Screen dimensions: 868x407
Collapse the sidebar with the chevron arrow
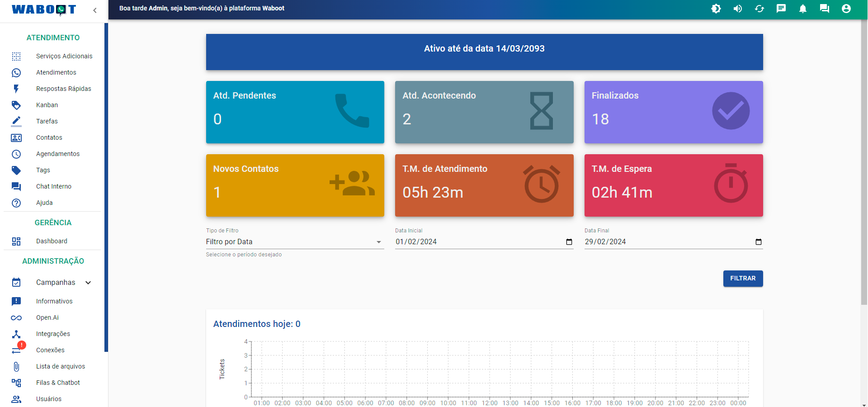tap(95, 10)
